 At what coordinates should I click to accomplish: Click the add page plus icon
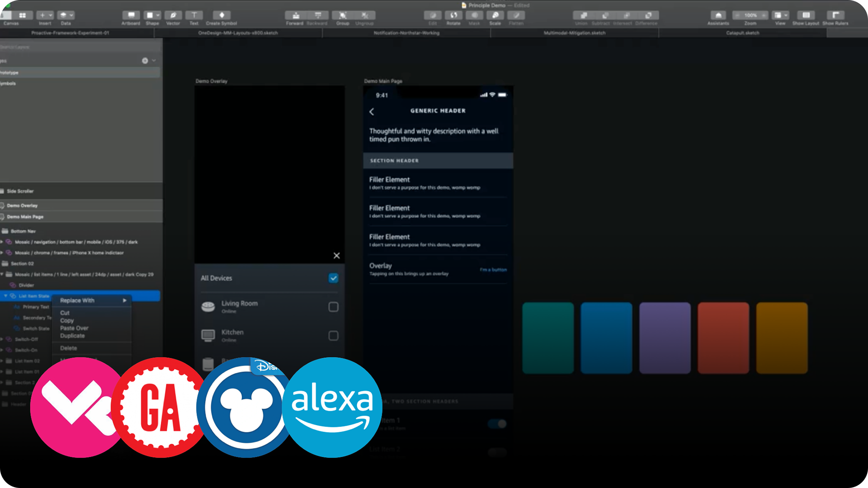[x=145, y=61]
